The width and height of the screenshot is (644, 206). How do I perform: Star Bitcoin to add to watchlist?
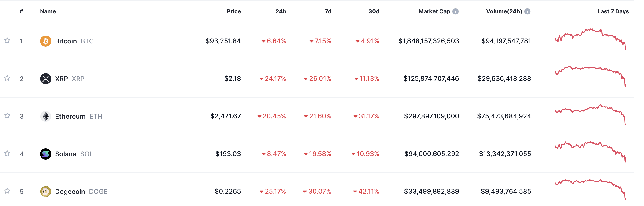pyautogui.click(x=7, y=40)
